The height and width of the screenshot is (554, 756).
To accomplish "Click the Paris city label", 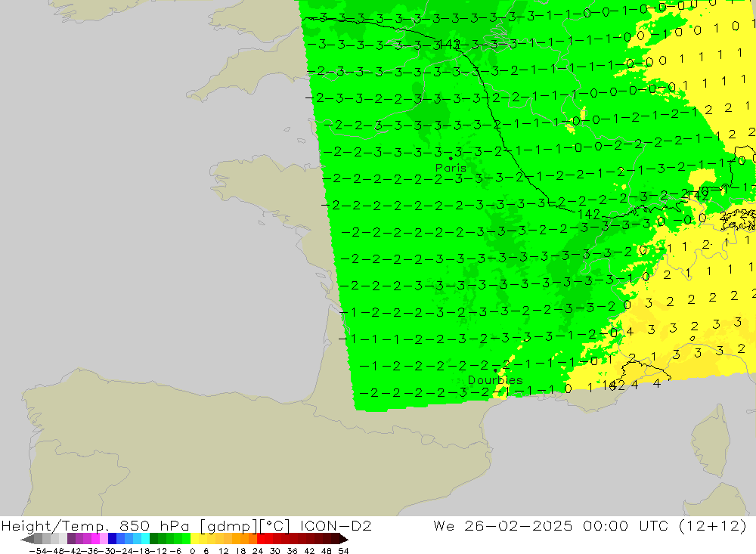I will coord(451,168).
